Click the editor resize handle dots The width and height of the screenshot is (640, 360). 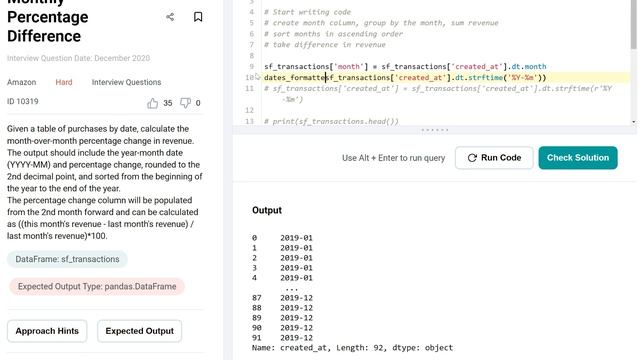click(435, 130)
